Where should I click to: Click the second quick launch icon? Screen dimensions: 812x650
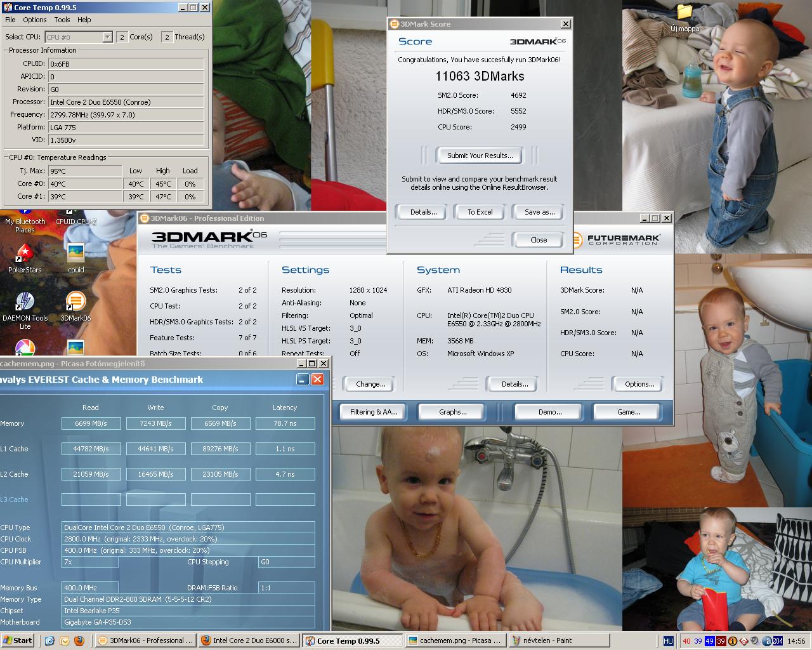(x=65, y=641)
